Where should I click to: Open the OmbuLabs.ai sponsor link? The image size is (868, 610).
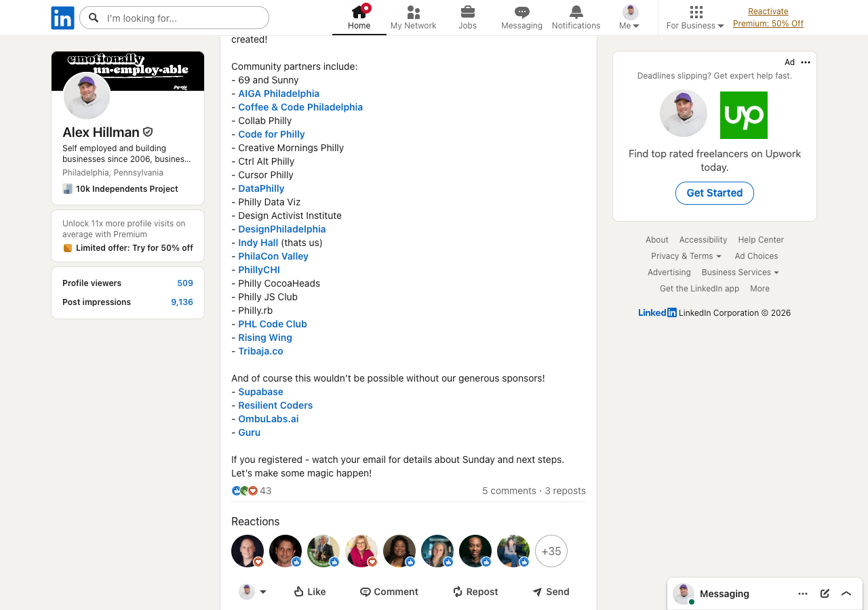point(269,419)
